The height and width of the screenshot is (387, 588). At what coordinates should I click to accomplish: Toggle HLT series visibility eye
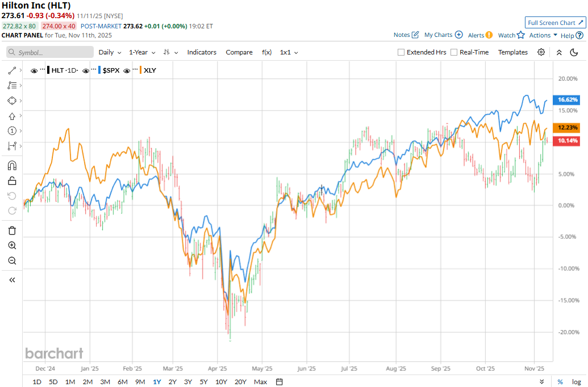(34, 70)
